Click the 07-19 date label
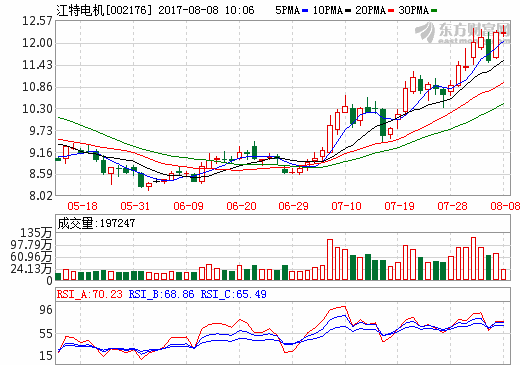The width and height of the screenshot is (520, 365). (x=399, y=206)
